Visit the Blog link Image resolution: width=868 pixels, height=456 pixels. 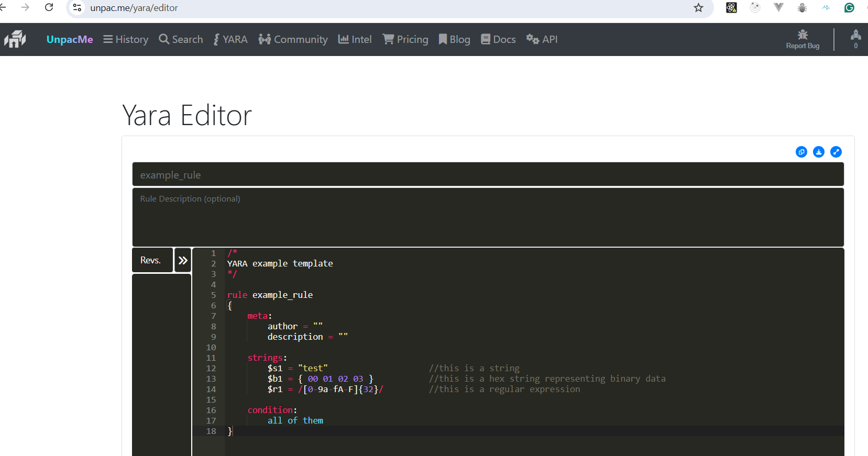[x=454, y=39]
